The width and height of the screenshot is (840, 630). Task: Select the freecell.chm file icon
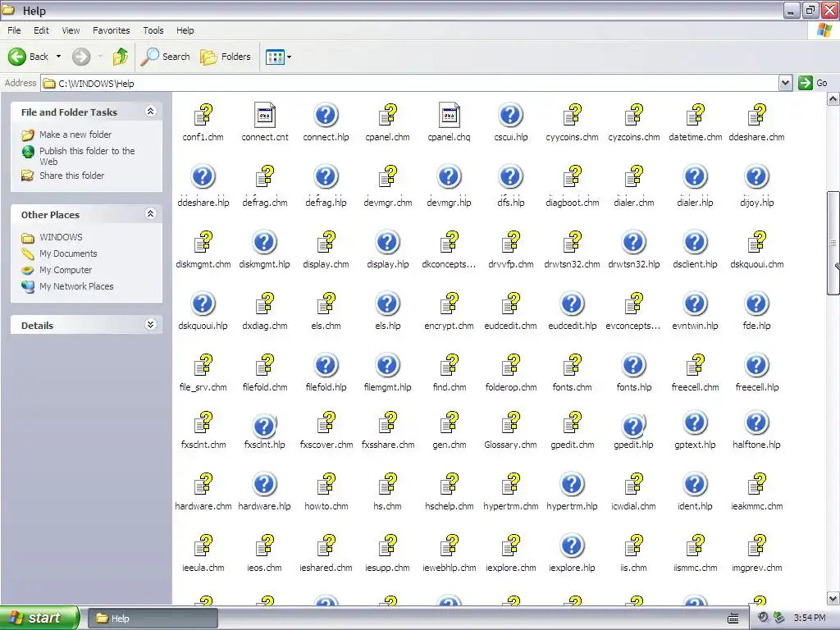coord(696,365)
